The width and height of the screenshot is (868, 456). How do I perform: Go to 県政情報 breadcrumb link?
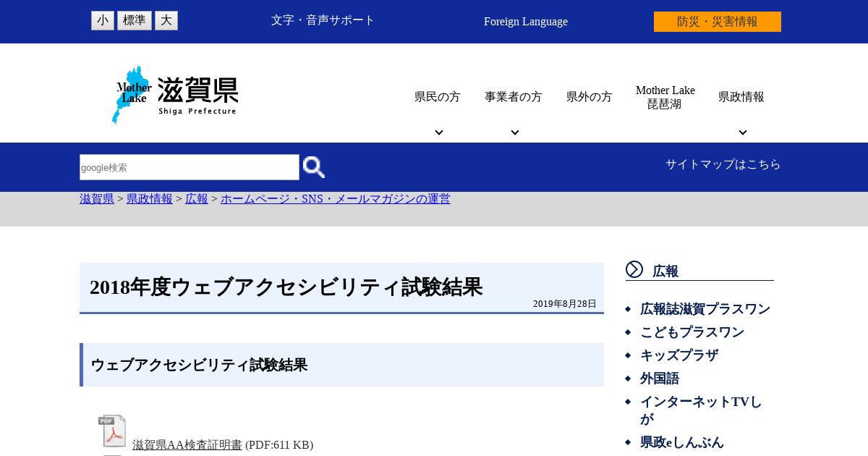(x=150, y=199)
